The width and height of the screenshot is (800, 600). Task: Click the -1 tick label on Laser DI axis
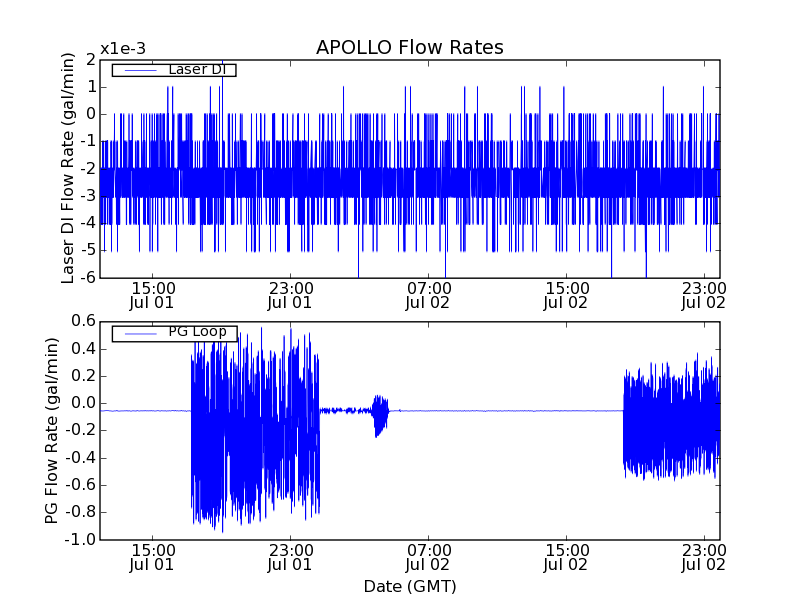pyautogui.click(x=88, y=141)
